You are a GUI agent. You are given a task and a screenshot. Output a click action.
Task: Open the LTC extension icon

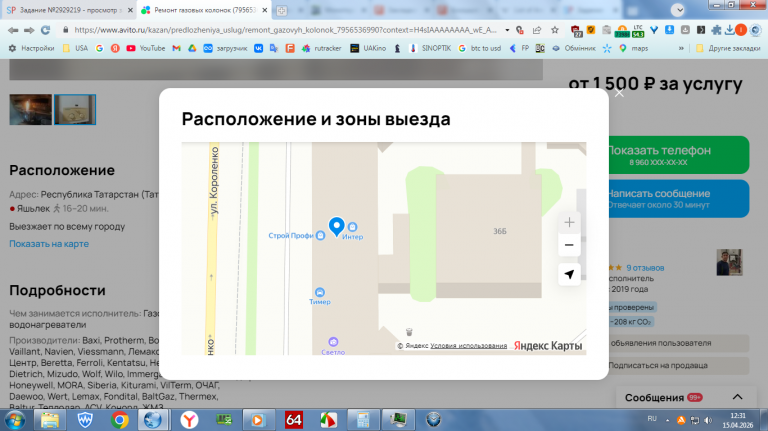pos(638,30)
